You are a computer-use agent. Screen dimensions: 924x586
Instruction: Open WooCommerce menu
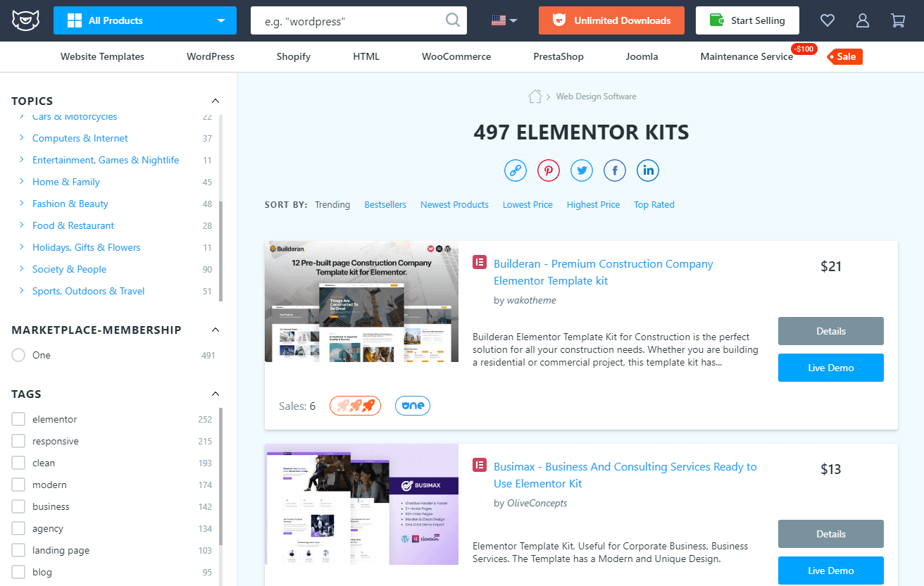456,56
